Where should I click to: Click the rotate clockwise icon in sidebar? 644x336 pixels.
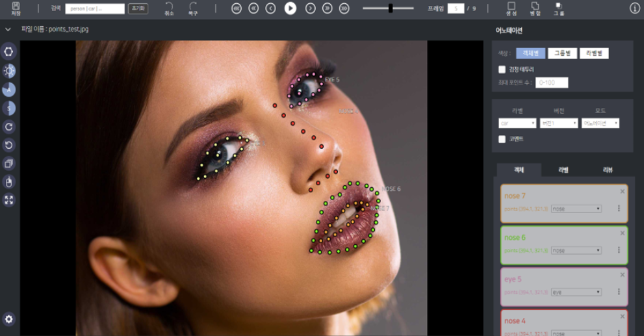point(8,127)
